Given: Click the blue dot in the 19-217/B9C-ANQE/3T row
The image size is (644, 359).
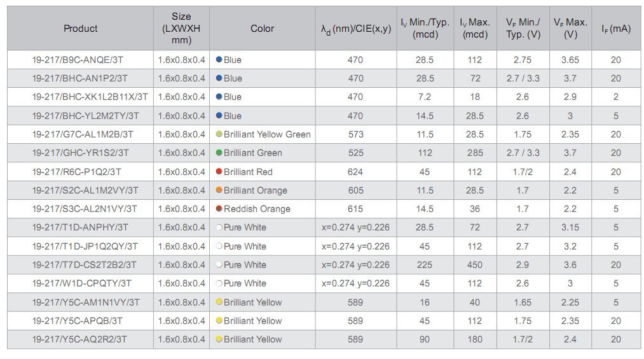Looking at the screenshot, I should [219, 60].
